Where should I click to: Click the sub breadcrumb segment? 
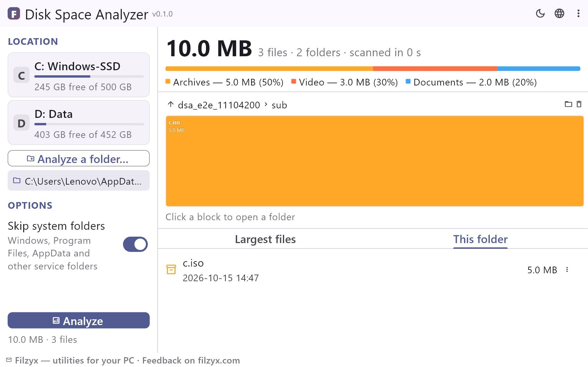click(279, 105)
